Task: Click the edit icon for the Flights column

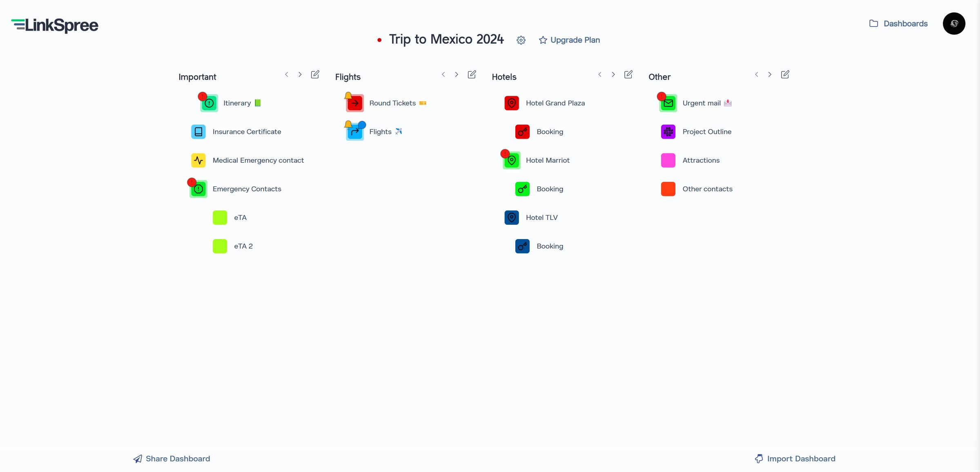Action: point(472,74)
